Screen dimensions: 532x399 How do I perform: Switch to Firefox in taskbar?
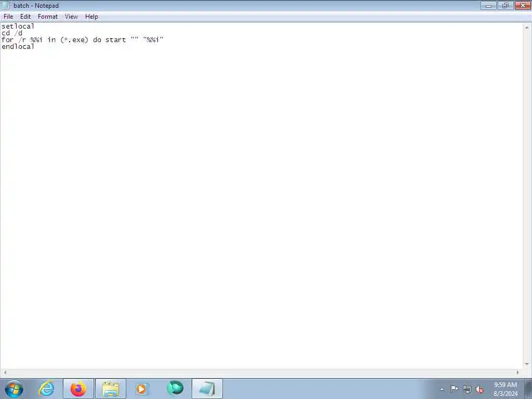click(78, 389)
